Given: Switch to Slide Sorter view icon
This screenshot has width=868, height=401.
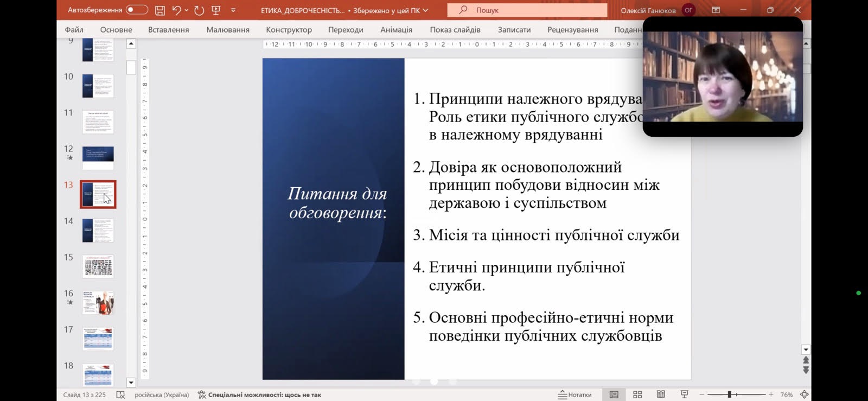Looking at the screenshot, I should point(637,394).
